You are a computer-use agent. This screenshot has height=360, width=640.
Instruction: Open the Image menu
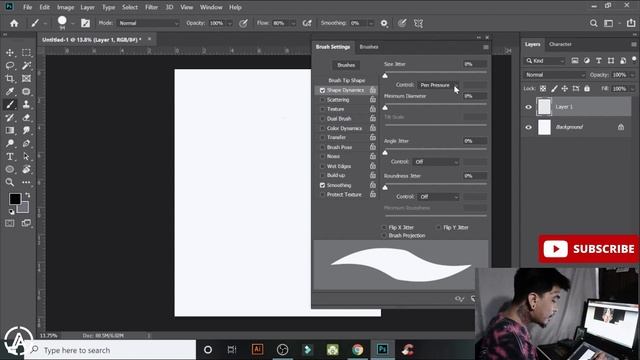pos(65,7)
